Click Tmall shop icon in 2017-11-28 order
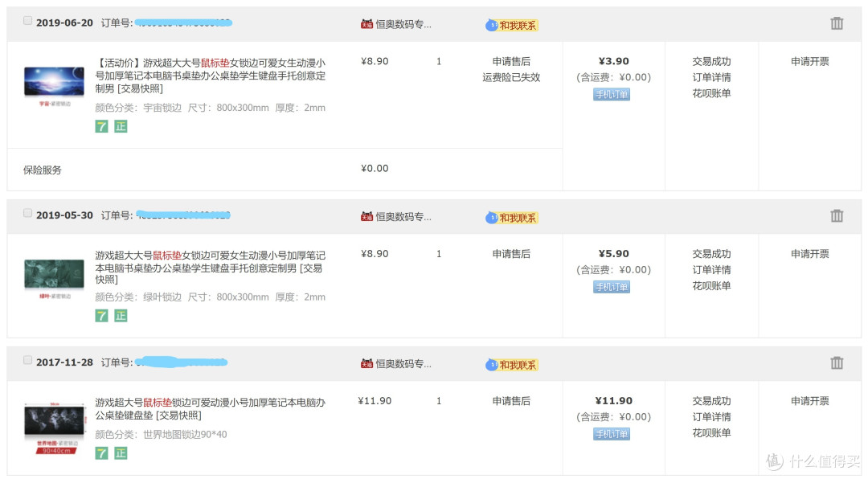The width and height of the screenshot is (868, 479). (x=366, y=364)
